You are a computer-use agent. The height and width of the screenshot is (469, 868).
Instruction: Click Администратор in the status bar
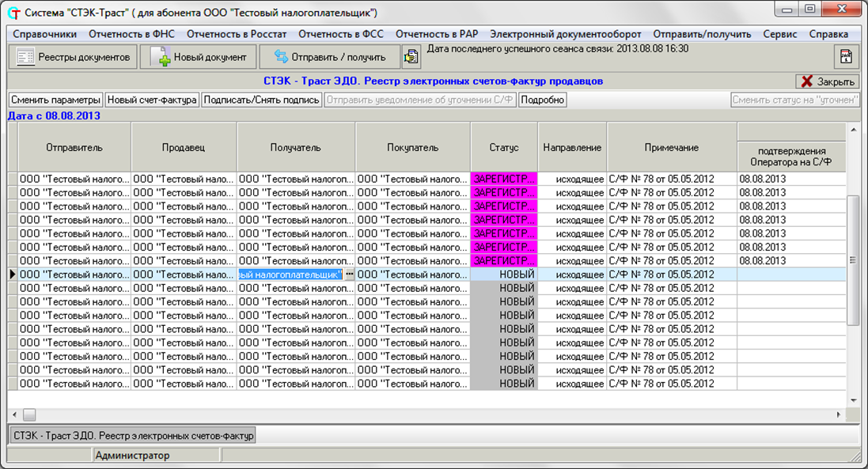click(132, 456)
